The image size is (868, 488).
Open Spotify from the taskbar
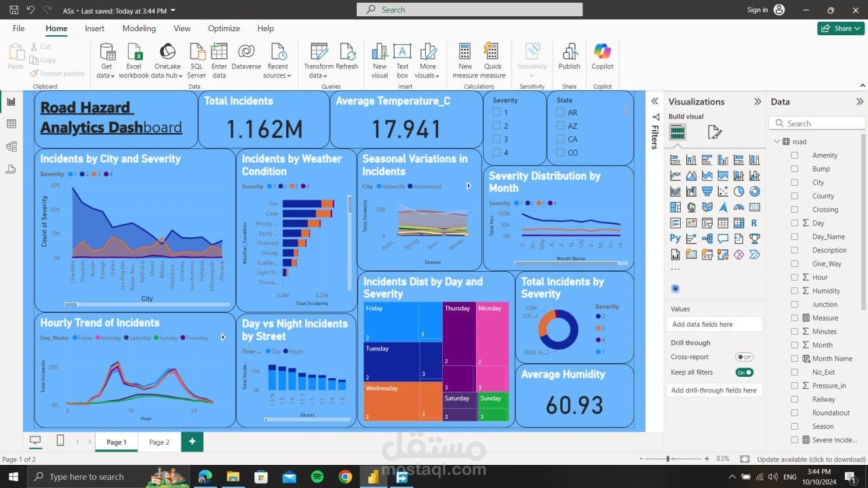317,477
